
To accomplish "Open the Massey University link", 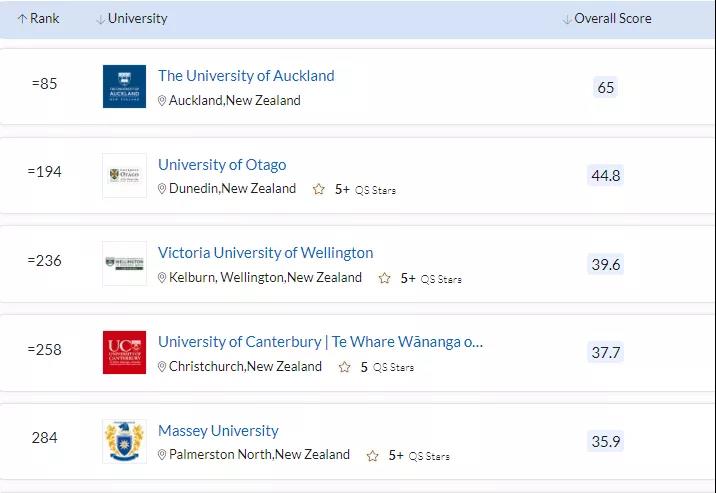I will [218, 431].
